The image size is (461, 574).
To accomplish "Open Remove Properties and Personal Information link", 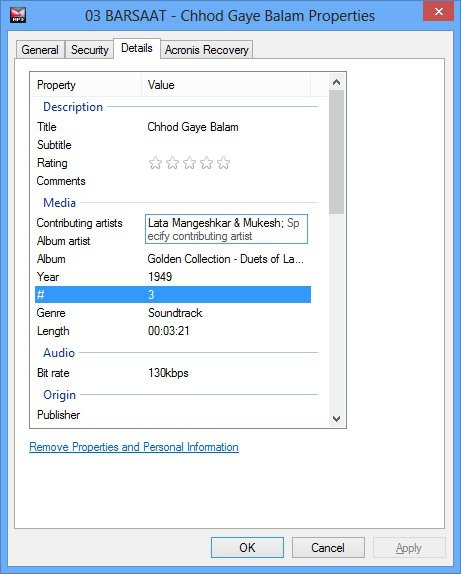I will 134,447.
